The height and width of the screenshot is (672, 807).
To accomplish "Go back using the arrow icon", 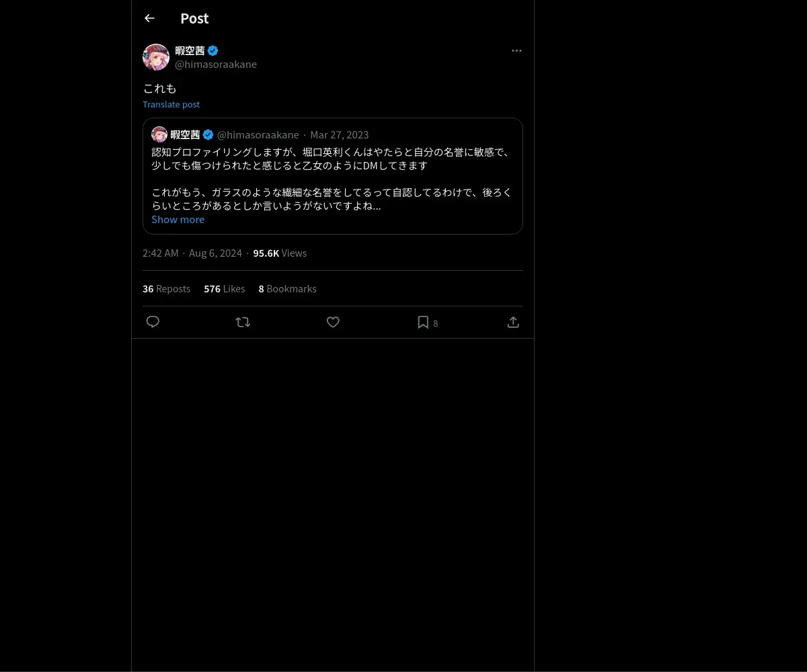I will pos(149,18).
